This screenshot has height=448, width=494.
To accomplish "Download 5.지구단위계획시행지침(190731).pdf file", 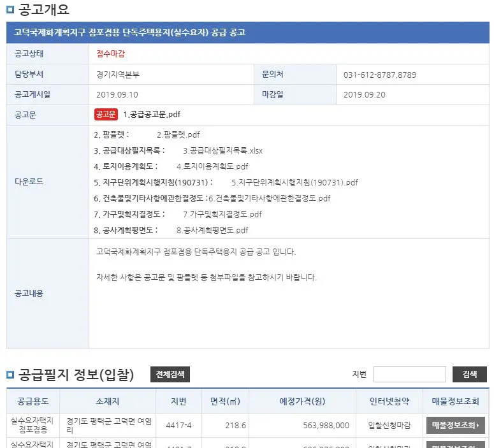I will tap(294, 182).
